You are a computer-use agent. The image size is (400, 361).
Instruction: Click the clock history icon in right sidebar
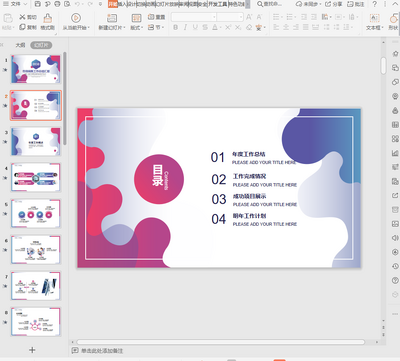pos(395,266)
